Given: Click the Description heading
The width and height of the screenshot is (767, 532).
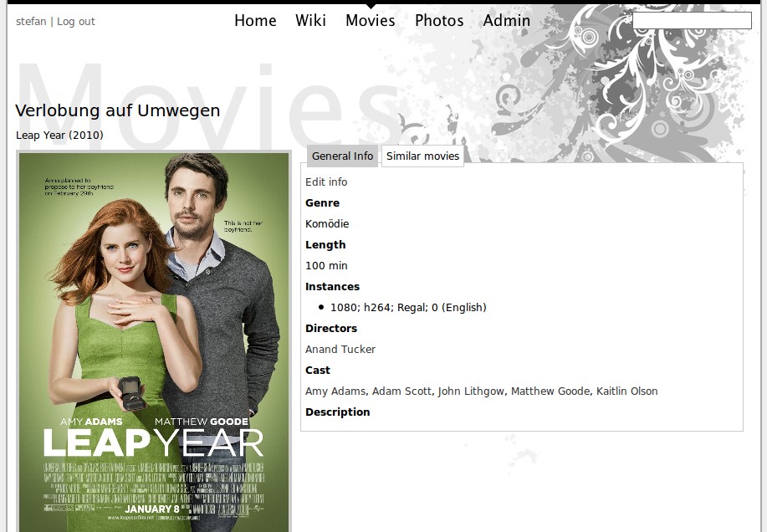Looking at the screenshot, I should 338,412.
